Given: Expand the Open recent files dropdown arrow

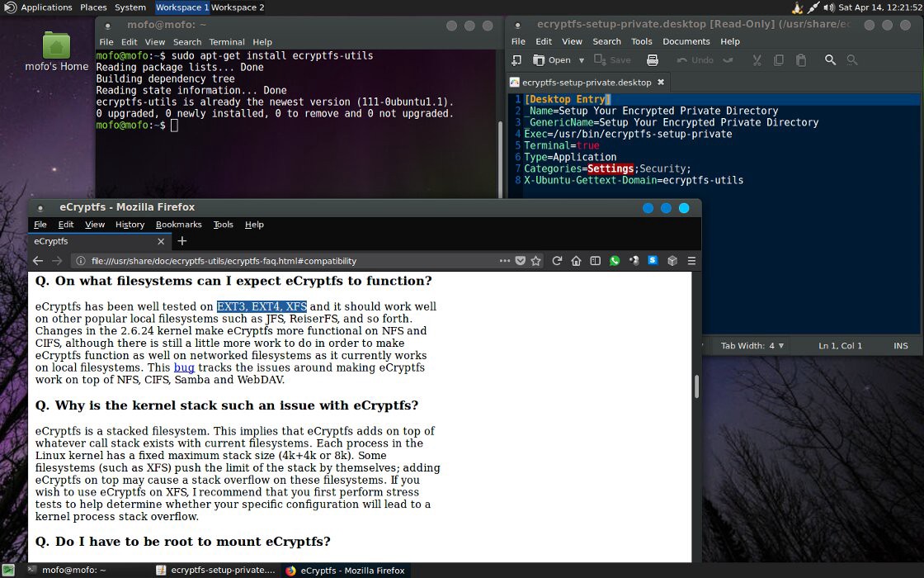Looking at the screenshot, I should pos(582,60).
